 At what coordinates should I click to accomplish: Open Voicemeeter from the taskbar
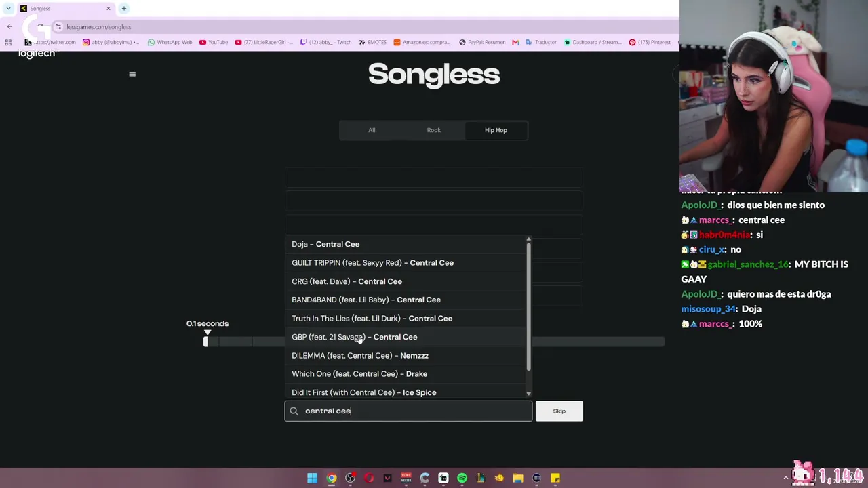pyautogui.click(x=406, y=478)
